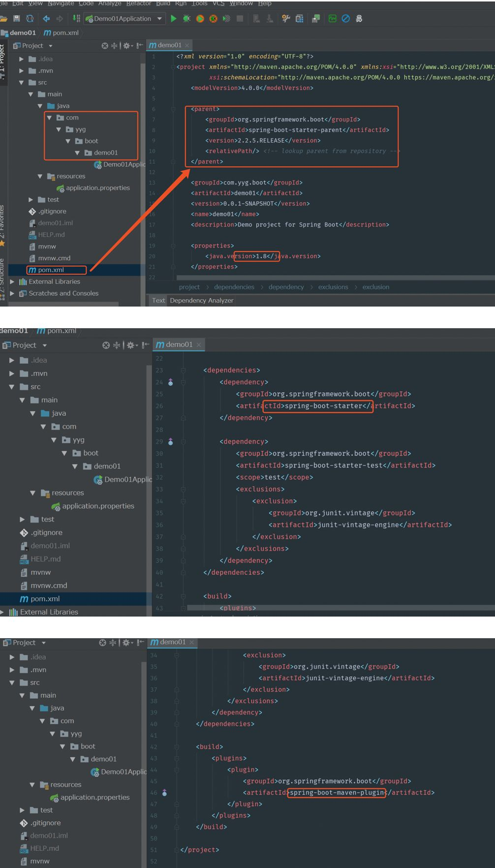Click the blue crossed-circle toolbar icon
The height and width of the screenshot is (868, 495).
pos(345,19)
